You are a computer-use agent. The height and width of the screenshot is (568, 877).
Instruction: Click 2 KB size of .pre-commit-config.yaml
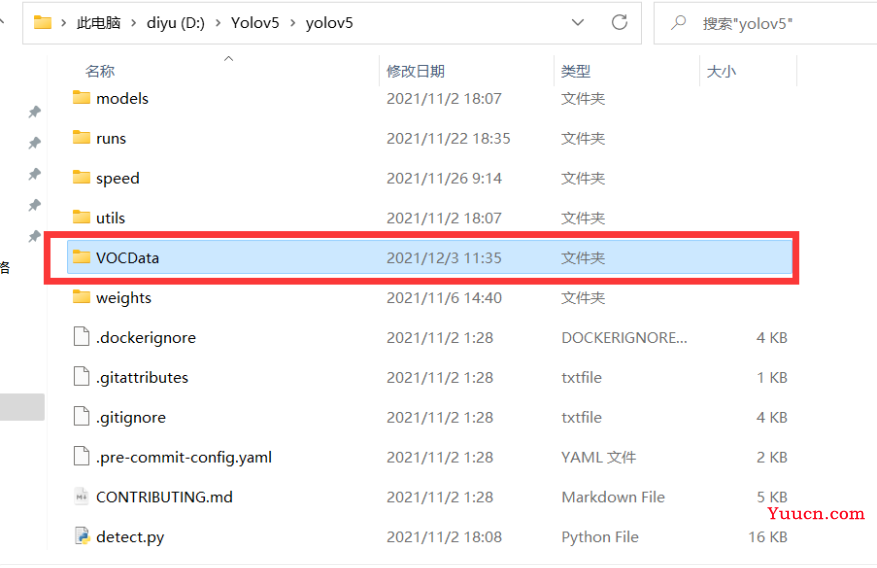(x=772, y=457)
